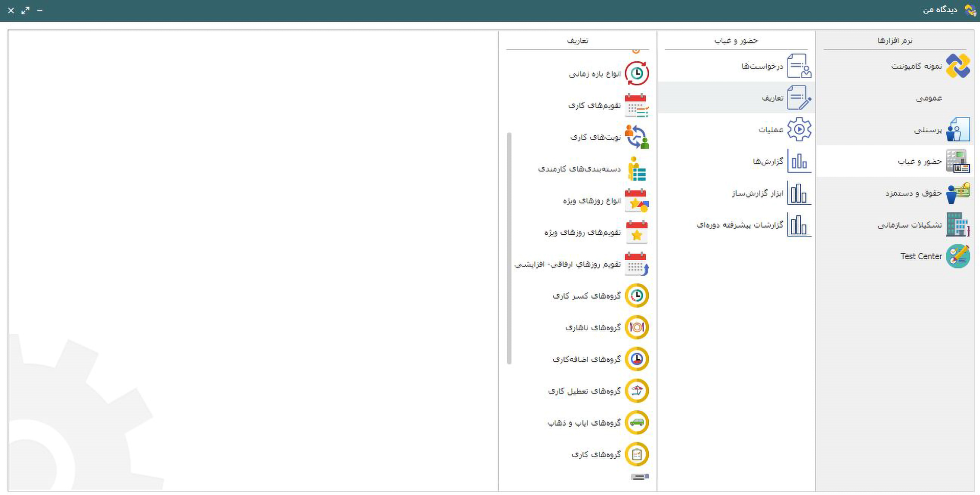Click the انواع بازه زمانی clock icon
Screen dimensions: 980x495
coord(636,73)
